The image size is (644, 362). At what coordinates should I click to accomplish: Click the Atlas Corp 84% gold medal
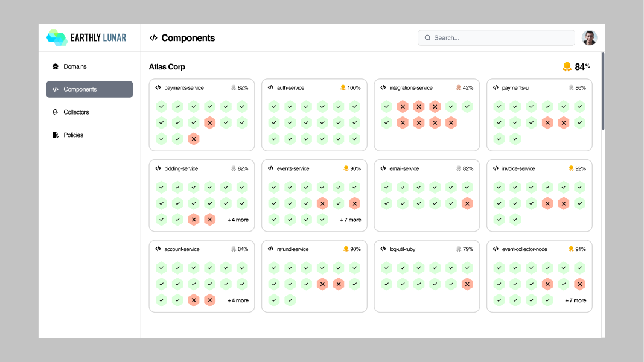pos(567,66)
